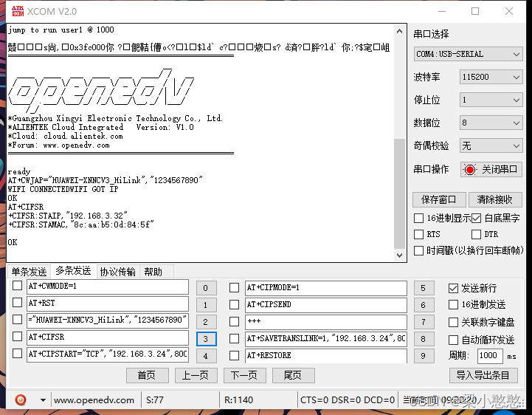
Task: Click the receive window scroll up arrow
Action: (x=400, y=31)
